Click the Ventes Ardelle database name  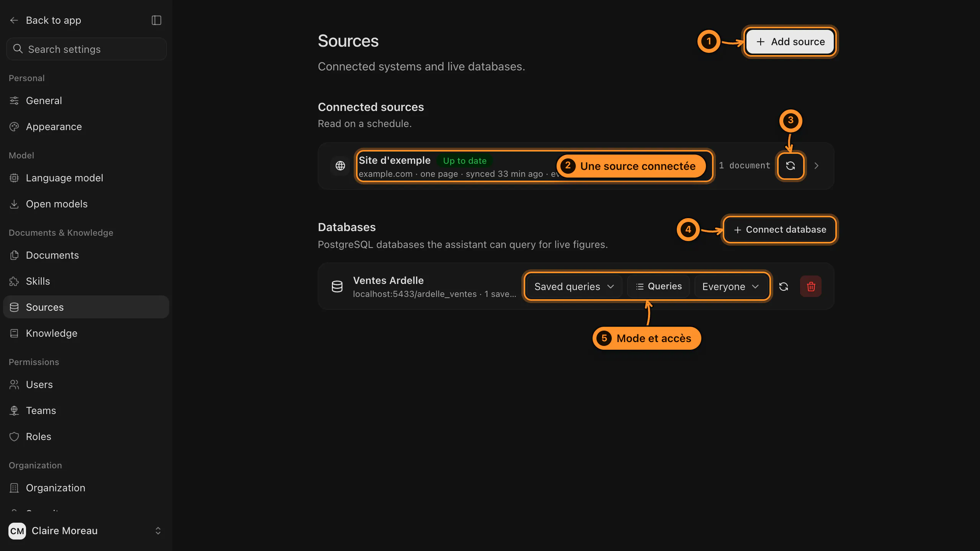pyautogui.click(x=388, y=280)
